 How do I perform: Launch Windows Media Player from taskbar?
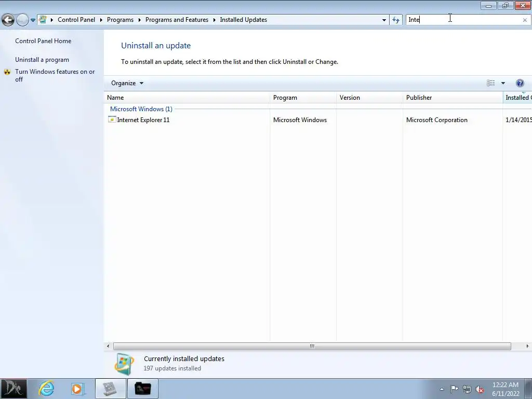coord(77,389)
